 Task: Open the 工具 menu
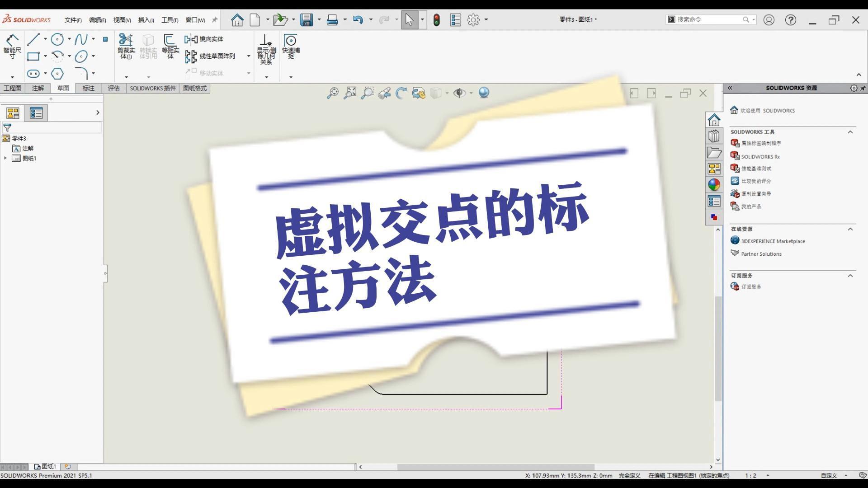click(x=170, y=20)
